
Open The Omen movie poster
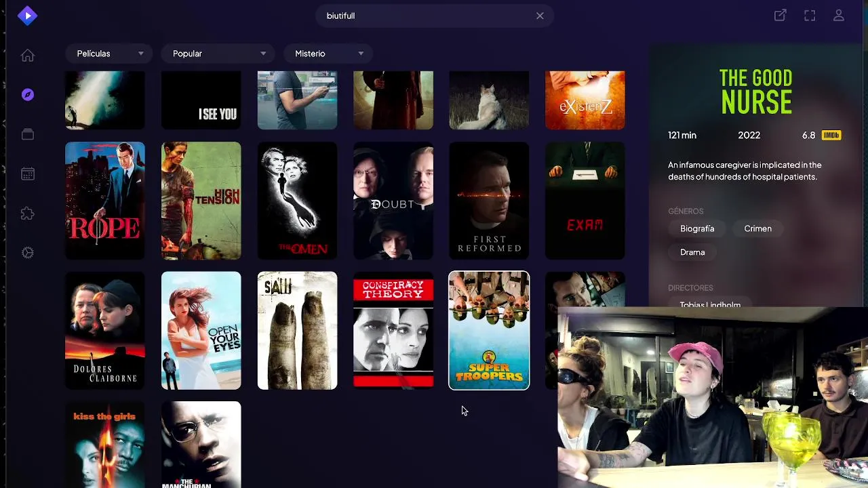297,201
